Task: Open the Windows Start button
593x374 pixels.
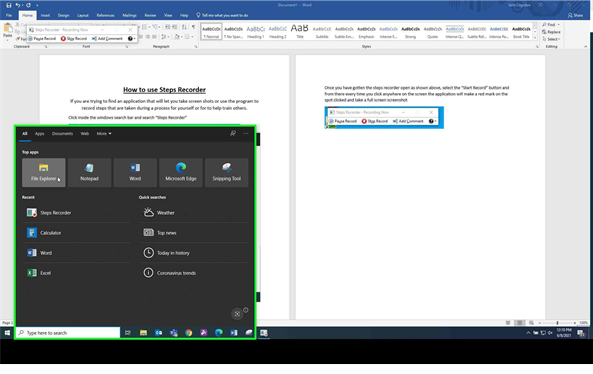Action: click(7, 333)
